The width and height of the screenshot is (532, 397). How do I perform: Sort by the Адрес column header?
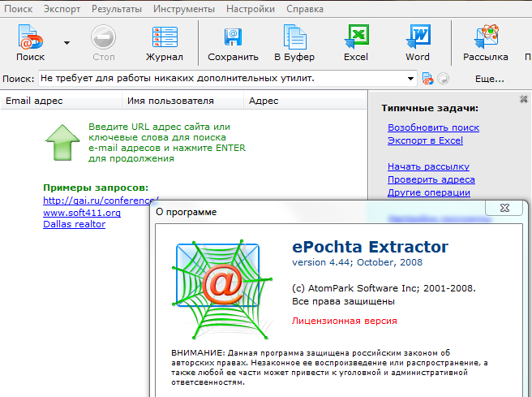[305, 101]
